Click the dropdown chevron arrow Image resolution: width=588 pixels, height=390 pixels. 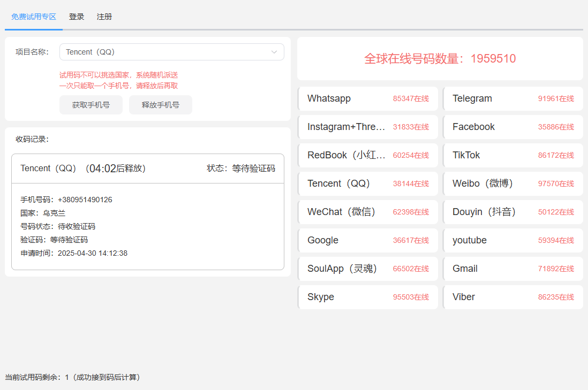point(274,52)
